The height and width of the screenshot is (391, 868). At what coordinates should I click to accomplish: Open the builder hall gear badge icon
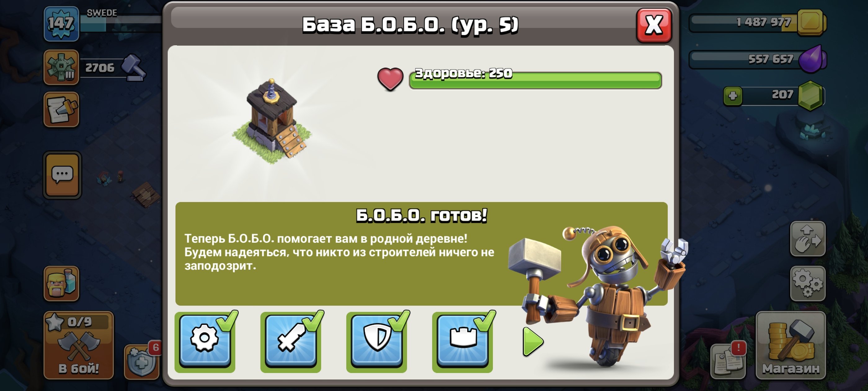pyautogui.click(x=61, y=67)
